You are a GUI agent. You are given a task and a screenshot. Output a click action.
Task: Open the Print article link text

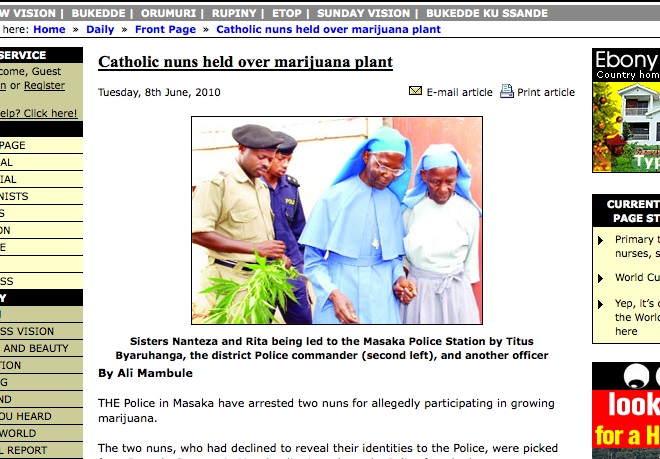(546, 92)
